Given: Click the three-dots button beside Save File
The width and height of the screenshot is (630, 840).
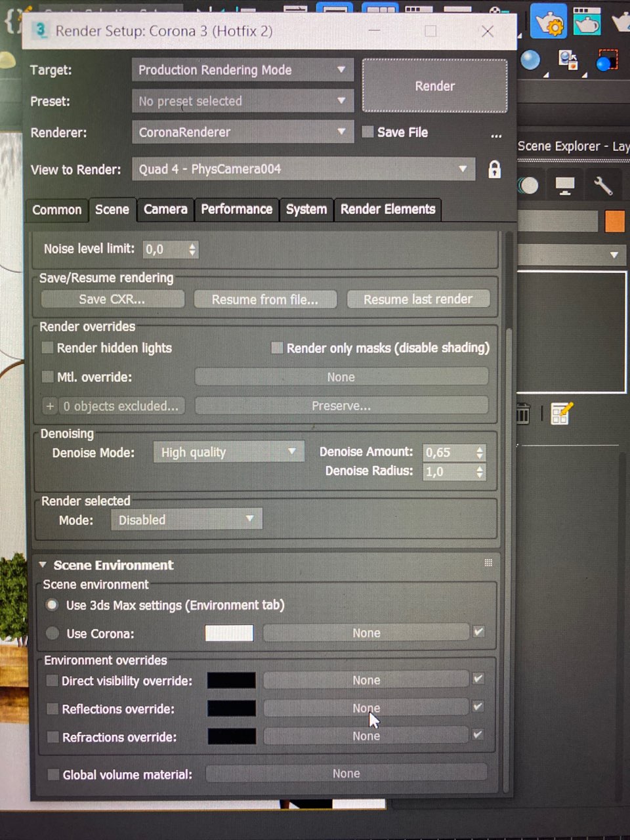Looking at the screenshot, I should click(x=496, y=135).
